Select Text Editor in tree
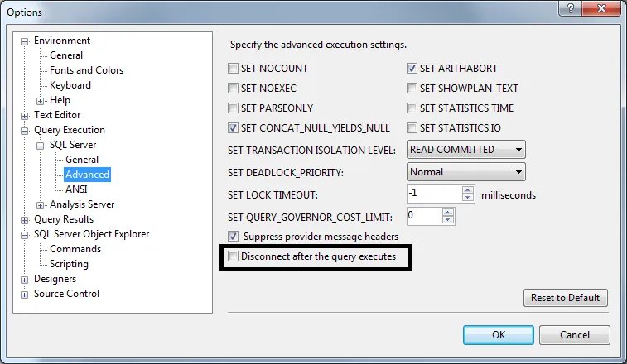Screen dimensions: 627x364 57,115
